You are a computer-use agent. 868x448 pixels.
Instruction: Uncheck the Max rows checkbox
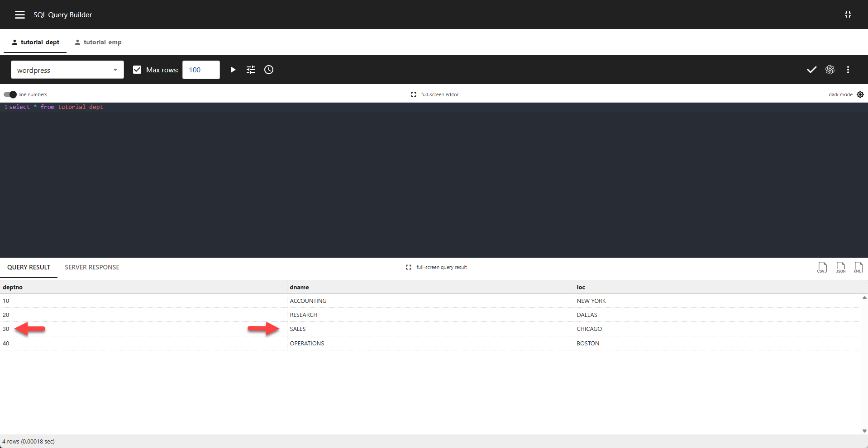pos(137,70)
